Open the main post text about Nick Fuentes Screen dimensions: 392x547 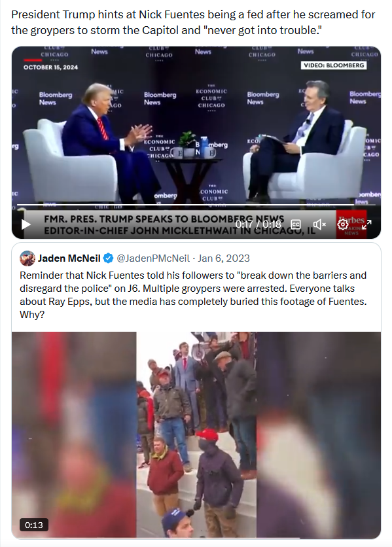point(193,22)
